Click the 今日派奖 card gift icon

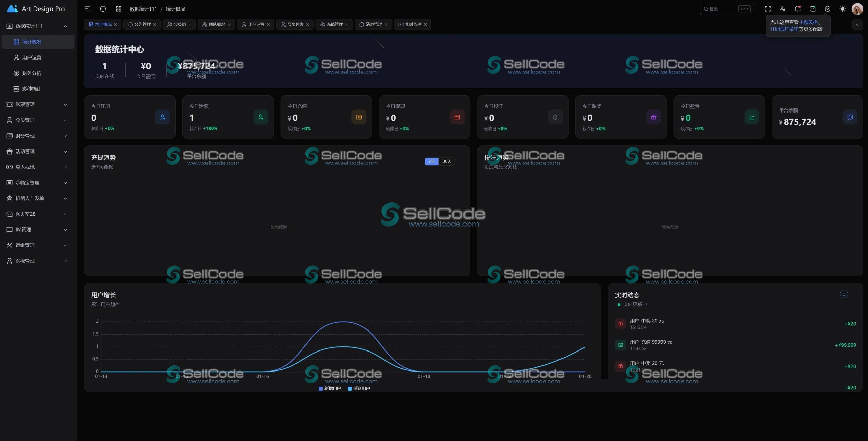pos(654,117)
